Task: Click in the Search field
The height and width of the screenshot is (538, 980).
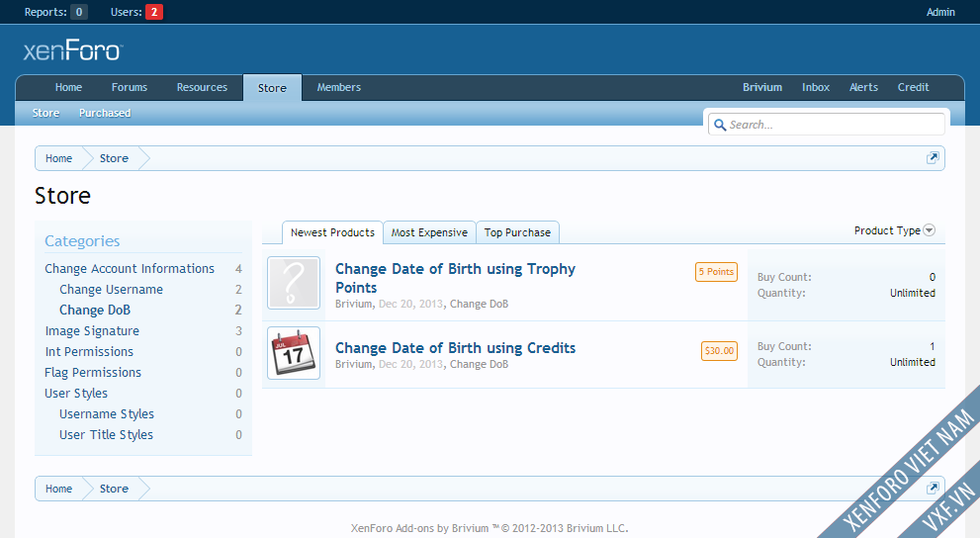Action: [x=827, y=125]
